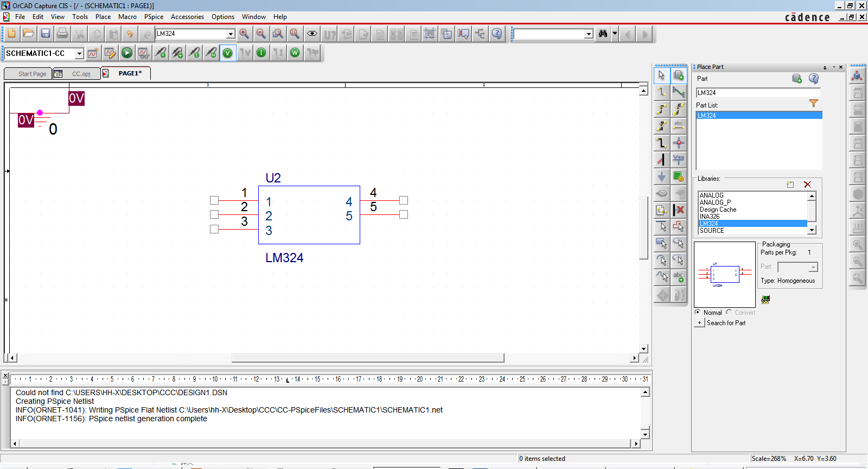Open the Project Manager hierarchy icon
The height and width of the screenshot is (469, 868).
coord(480,34)
